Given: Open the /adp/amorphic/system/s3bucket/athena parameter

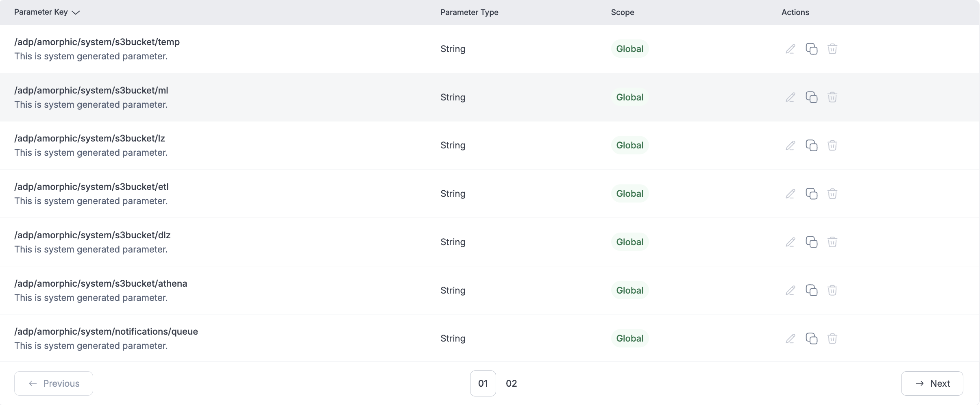Looking at the screenshot, I should tap(100, 283).
